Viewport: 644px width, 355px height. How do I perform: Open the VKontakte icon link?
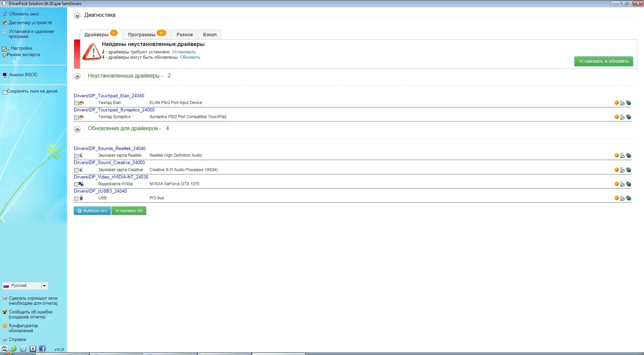tap(33, 349)
